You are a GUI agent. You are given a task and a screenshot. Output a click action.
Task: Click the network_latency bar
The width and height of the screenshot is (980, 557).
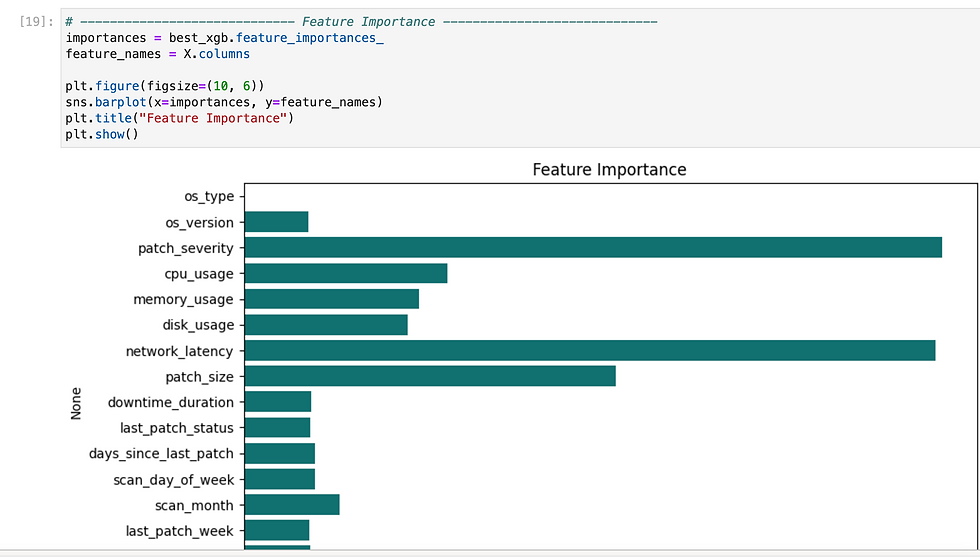pyautogui.click(x=590, y=351)
